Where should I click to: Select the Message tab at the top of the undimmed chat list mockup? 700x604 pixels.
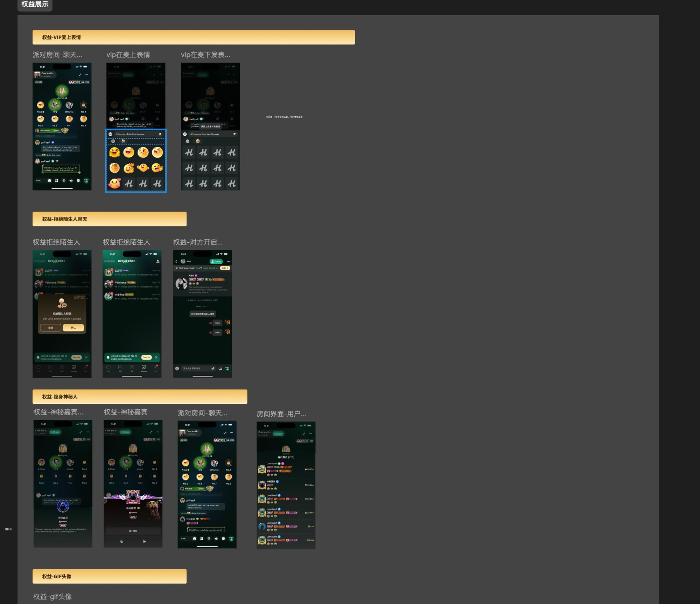110,261
